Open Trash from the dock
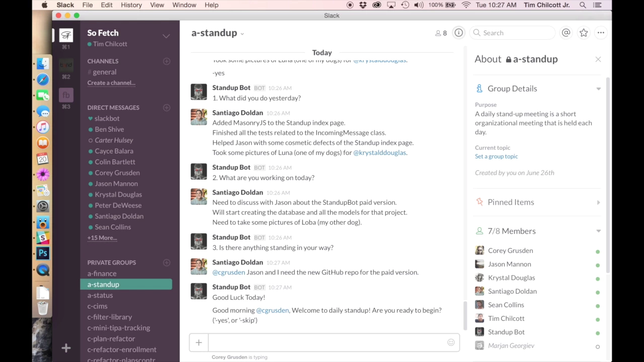This screenshot has width=644, height=362. pos(43,308)
